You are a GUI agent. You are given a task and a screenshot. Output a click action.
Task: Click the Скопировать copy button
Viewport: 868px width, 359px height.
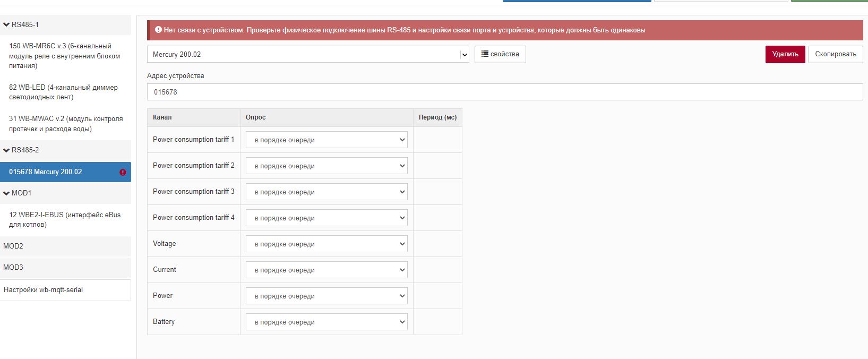click(836, 54)
